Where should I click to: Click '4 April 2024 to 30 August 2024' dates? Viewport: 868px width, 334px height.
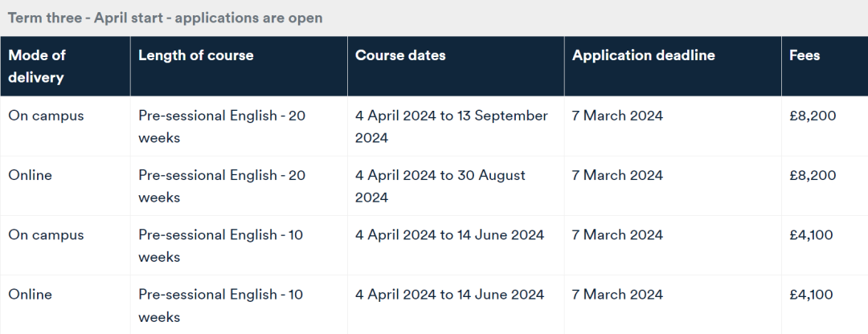pos(440,186)
